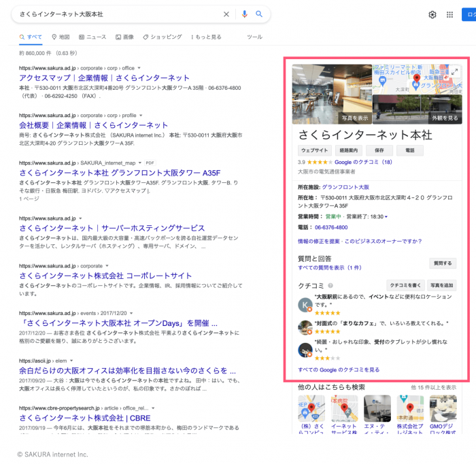Expand arrow next to events › 2017/12/20 URL

click(131, 313)
